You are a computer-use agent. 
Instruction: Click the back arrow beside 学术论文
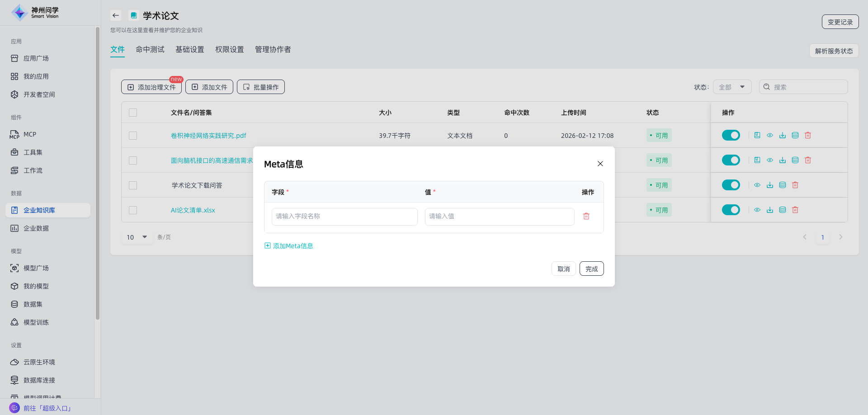pyautogui.click(x=116, y=15)
